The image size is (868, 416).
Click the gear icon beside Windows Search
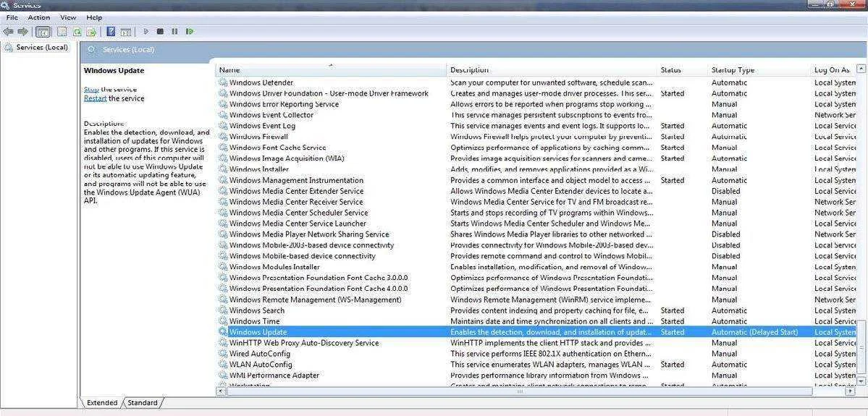[x=223, y=310]
